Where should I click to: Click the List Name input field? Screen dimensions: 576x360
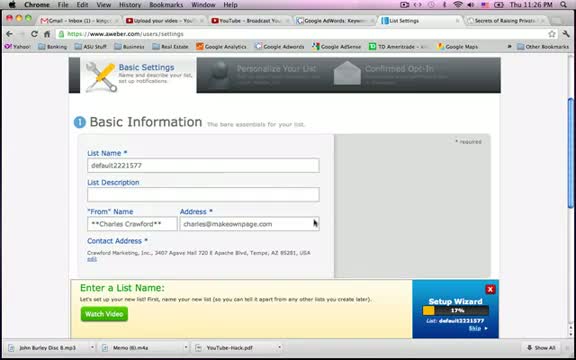[x=203, y=165]
